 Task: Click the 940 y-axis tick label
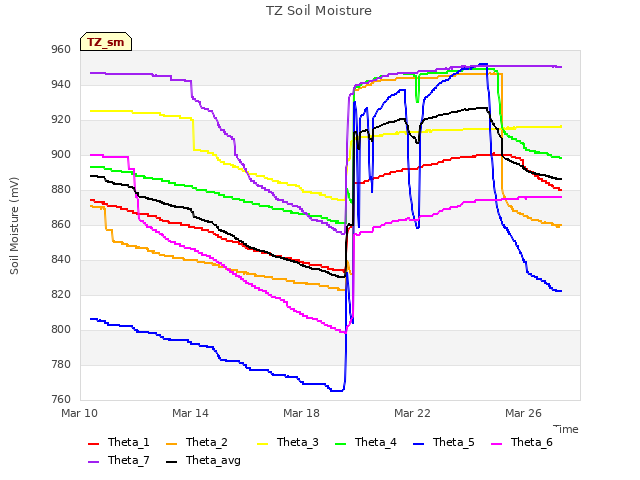[61, 85]
